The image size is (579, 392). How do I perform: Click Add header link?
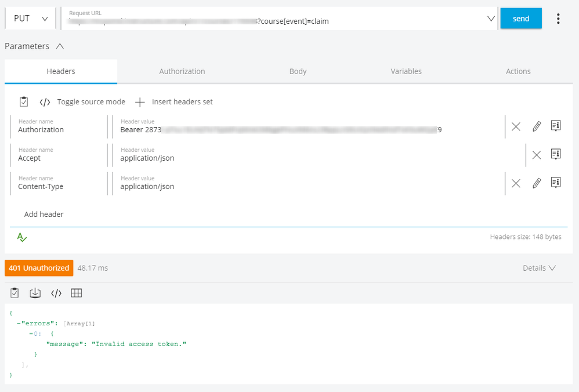pyautogui.click(x=44, y=214)
